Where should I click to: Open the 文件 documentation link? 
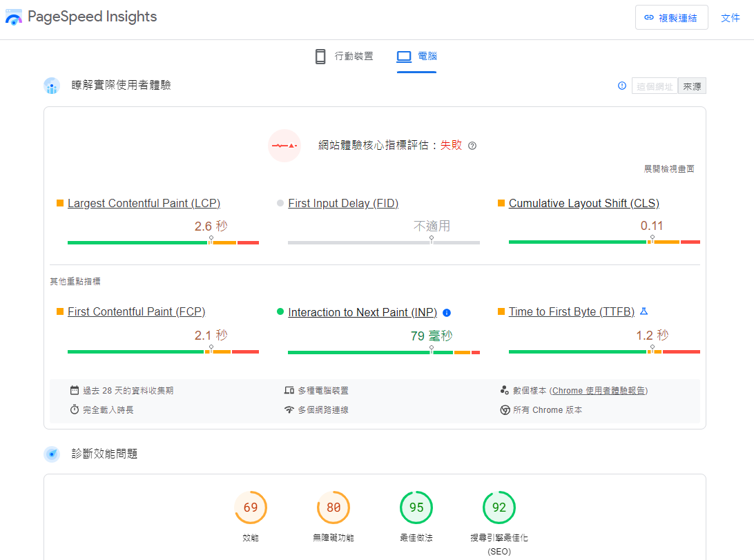(730, 18)
